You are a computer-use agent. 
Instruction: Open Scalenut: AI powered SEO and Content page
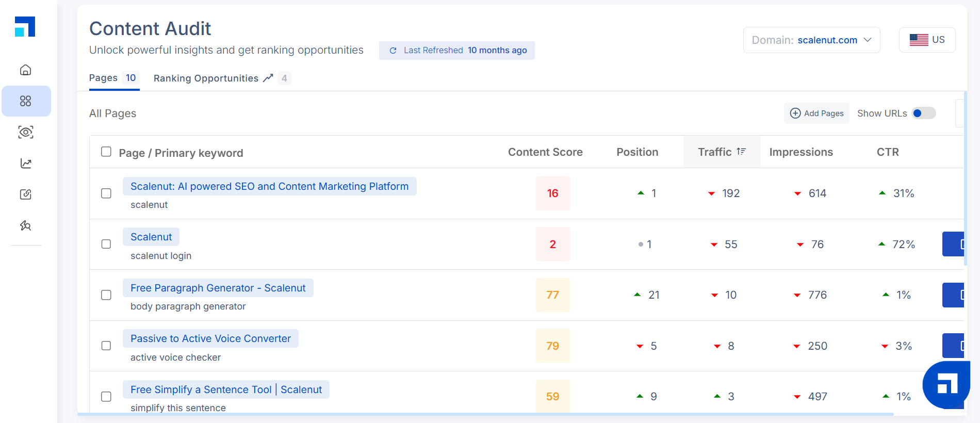(269, 186)
